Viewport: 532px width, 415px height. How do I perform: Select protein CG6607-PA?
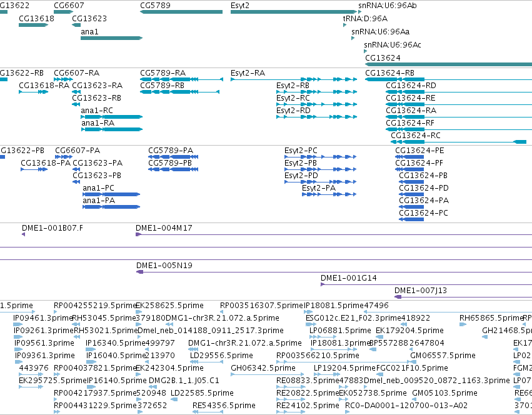[x=78, y=151]
